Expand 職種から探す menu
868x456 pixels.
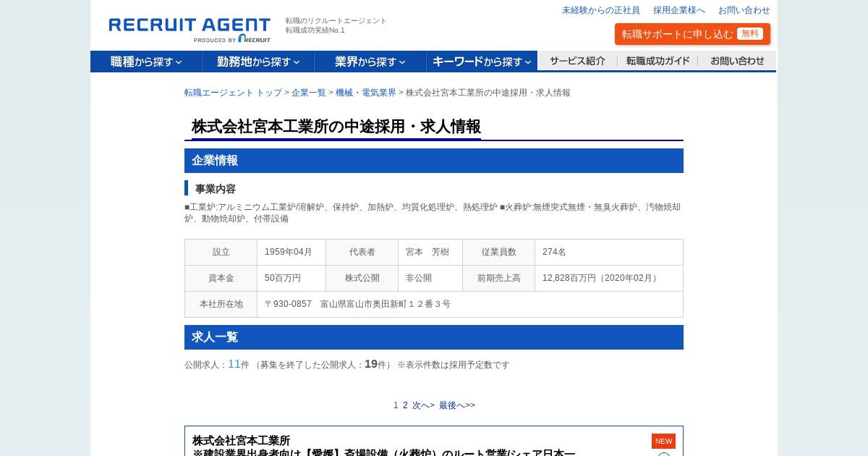point(146,62)
